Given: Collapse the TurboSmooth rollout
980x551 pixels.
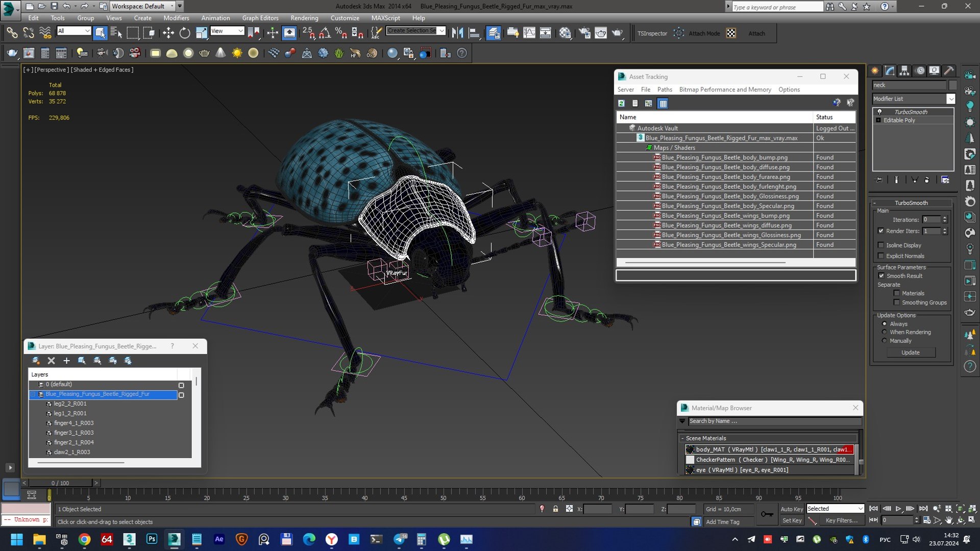Looking at the screenshot, I should tap(874, 203).
